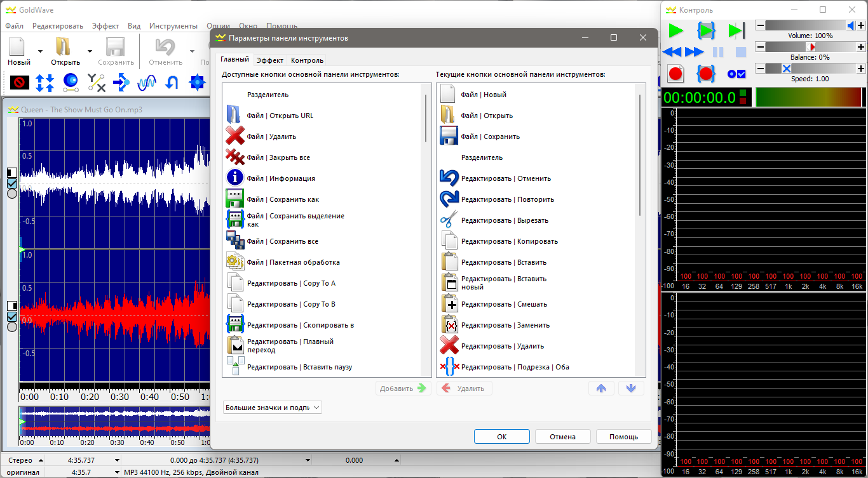Open the 'Большие значки и подпи' combo box
The image size is (868, 478).
pyautogui.click(x=272, y=408)
